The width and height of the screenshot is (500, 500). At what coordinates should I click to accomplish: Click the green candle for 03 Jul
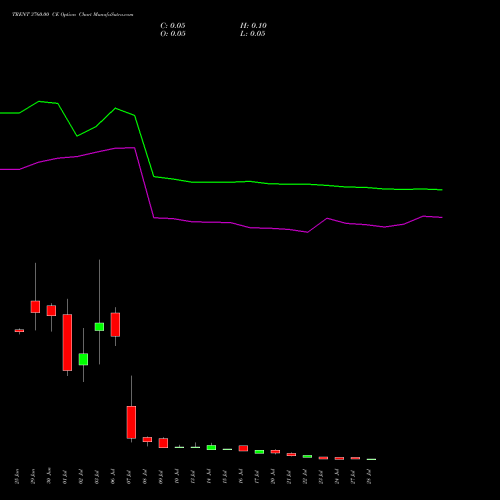pyautogui.click(x=99, y=327)
